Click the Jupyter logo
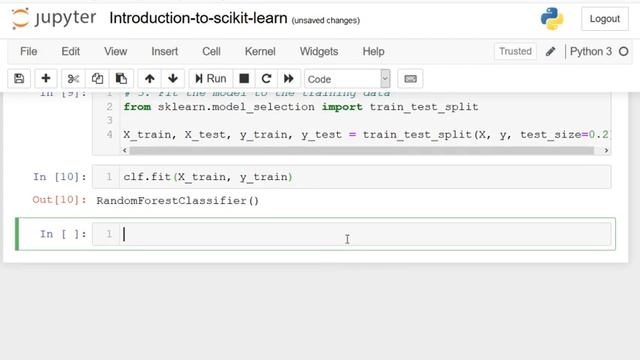Viewport: 640px width, 360px height. coord(54,18)
